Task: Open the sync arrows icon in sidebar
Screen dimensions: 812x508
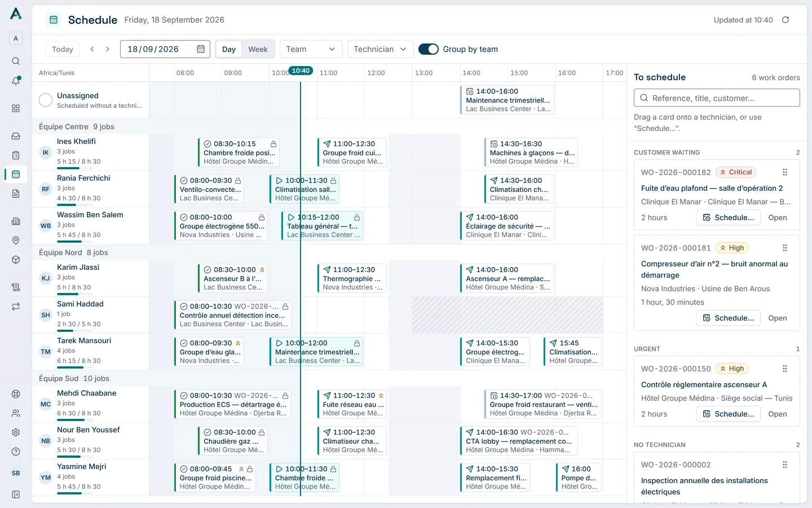Action: coord(16,306)
